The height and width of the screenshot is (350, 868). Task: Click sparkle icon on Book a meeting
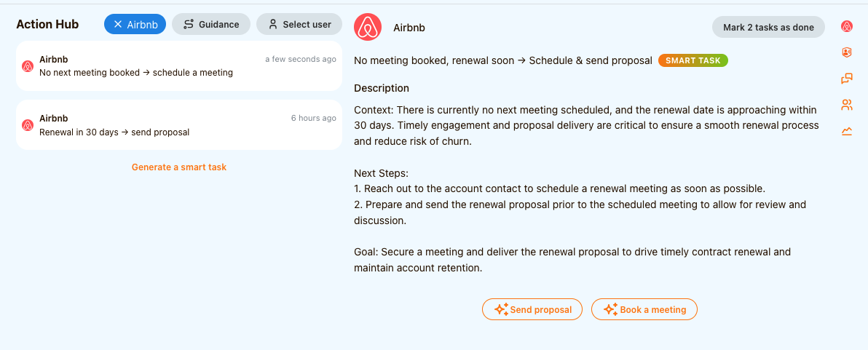pos(610,309)
